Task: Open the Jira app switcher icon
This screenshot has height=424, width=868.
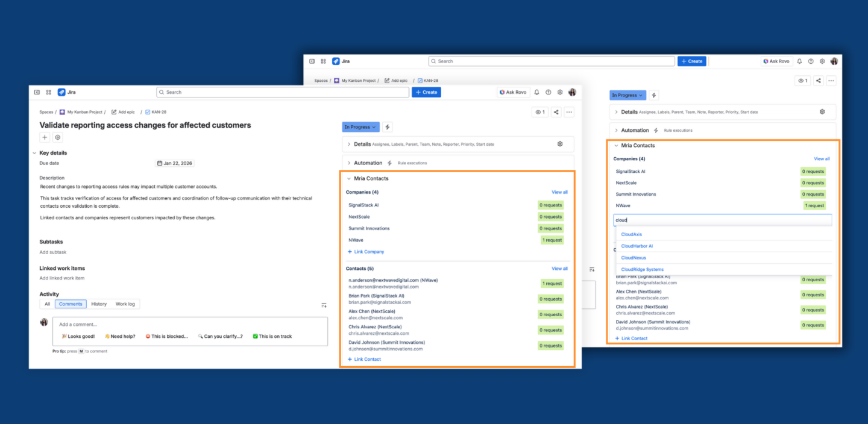Action: pos(48,92)
